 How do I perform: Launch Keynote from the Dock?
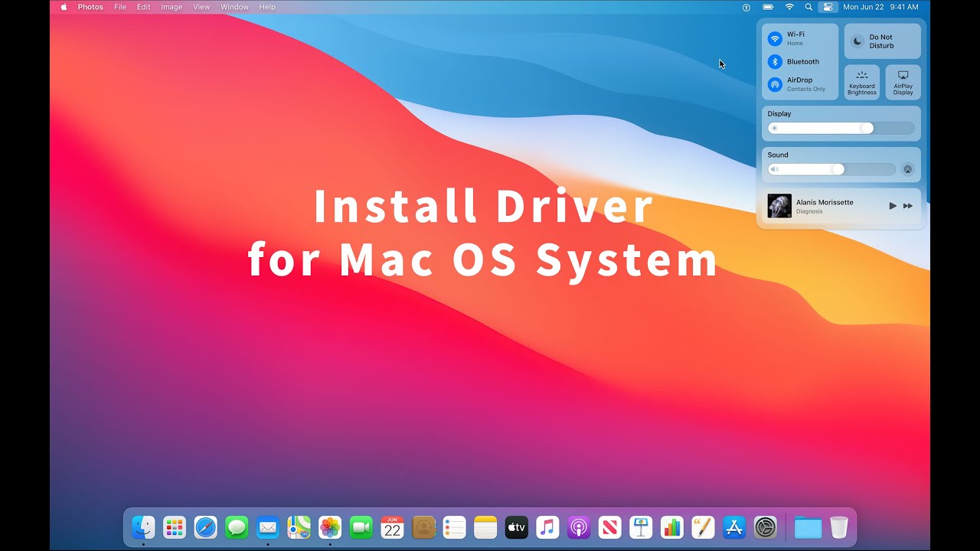[x=642, y=527]
